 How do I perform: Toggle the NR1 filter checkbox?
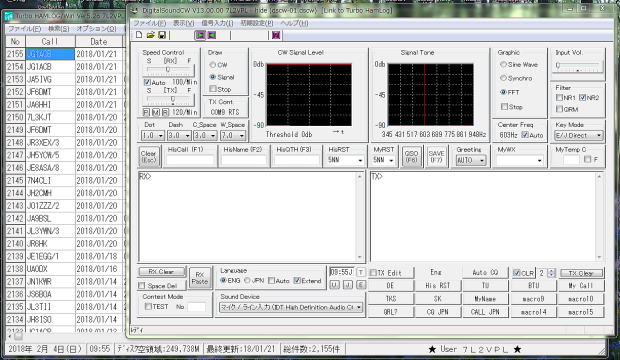pos(560,97)
